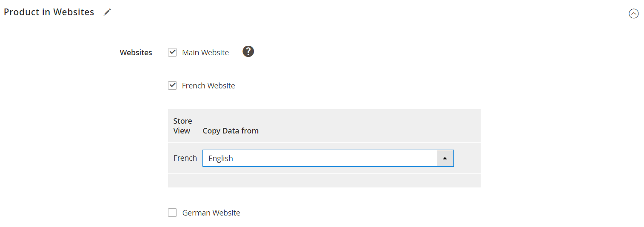Enable the German Website checkbox
Viewport: 644px width, 227px height.
pyautogui.click(x=172, y=213)
